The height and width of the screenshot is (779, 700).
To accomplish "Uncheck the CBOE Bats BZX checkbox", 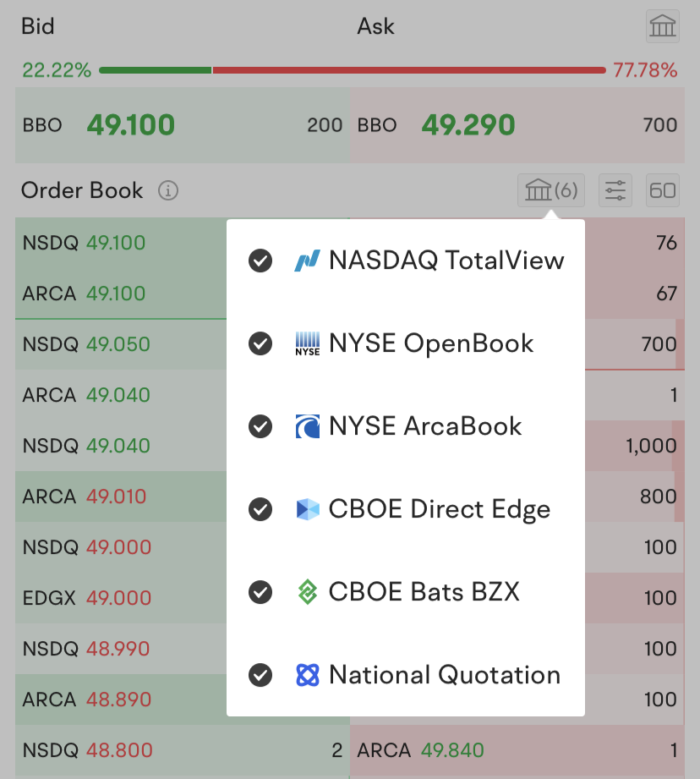I will click(x=260, y=592).
